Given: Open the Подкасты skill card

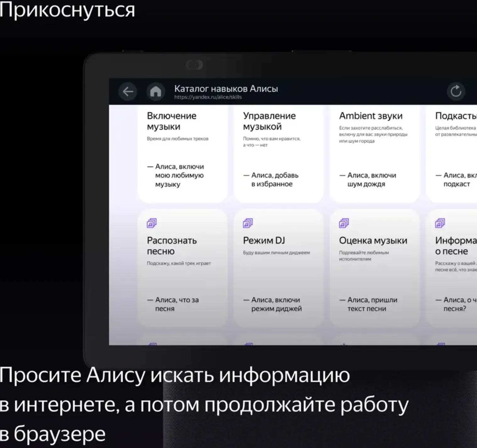Looking at the screenshot, I should [451, 154].
